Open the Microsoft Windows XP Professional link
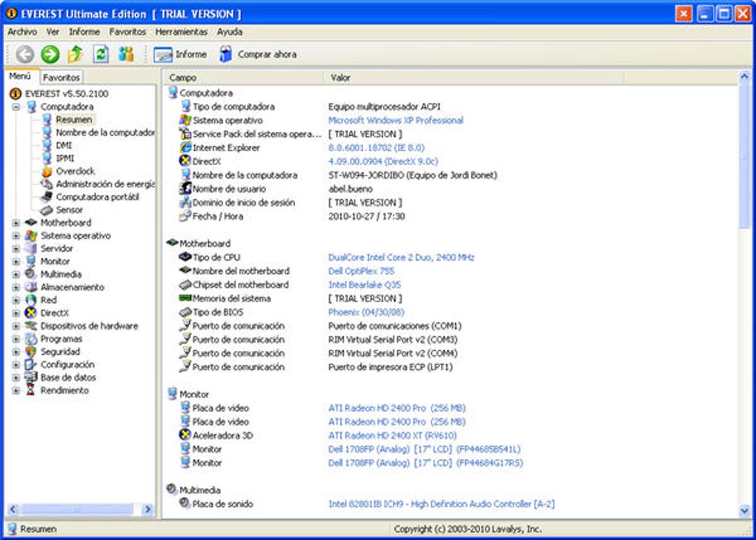 pyautogui.click(x=398, y=121)
